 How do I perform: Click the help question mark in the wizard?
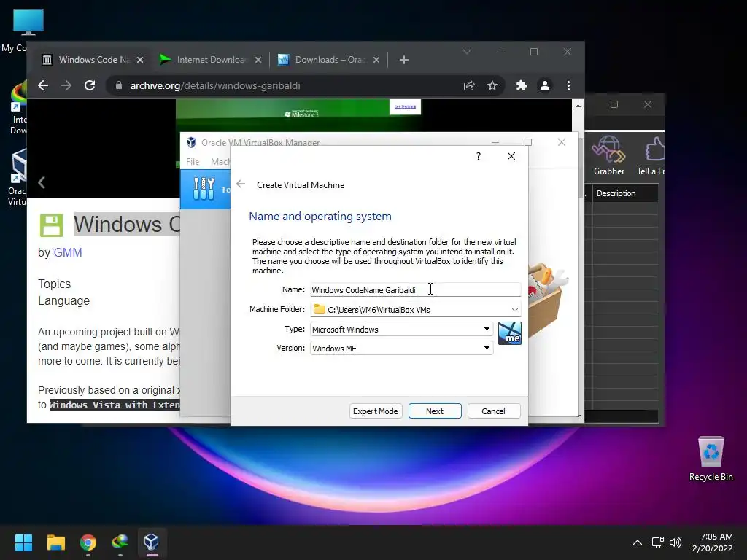pos(479,156)
